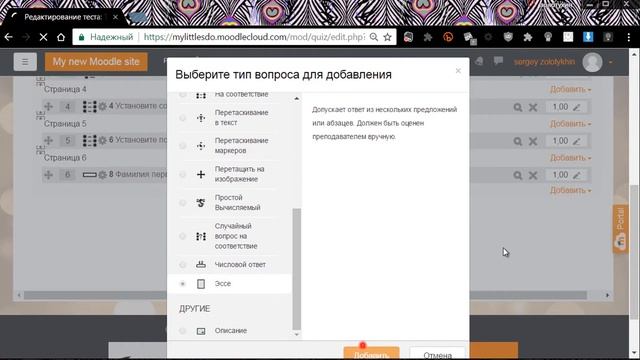Open the Moodle side navigation hamburger menu
Screen dimensions: 640x360
click(25, 62)
